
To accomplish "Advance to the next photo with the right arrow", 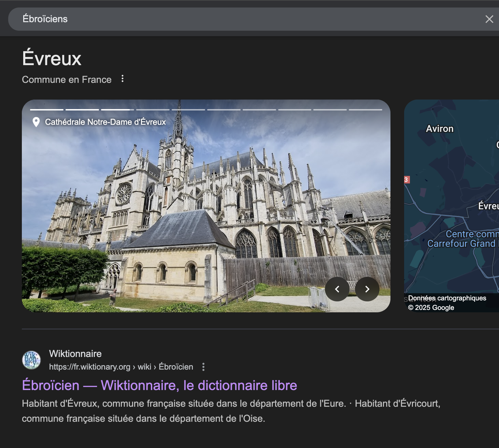I will coord(367,289).
